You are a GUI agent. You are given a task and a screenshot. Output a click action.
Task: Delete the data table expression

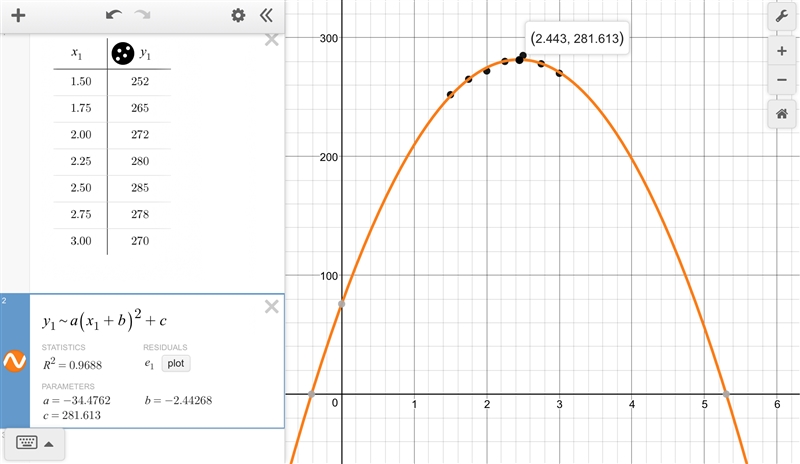click(271, 40)
